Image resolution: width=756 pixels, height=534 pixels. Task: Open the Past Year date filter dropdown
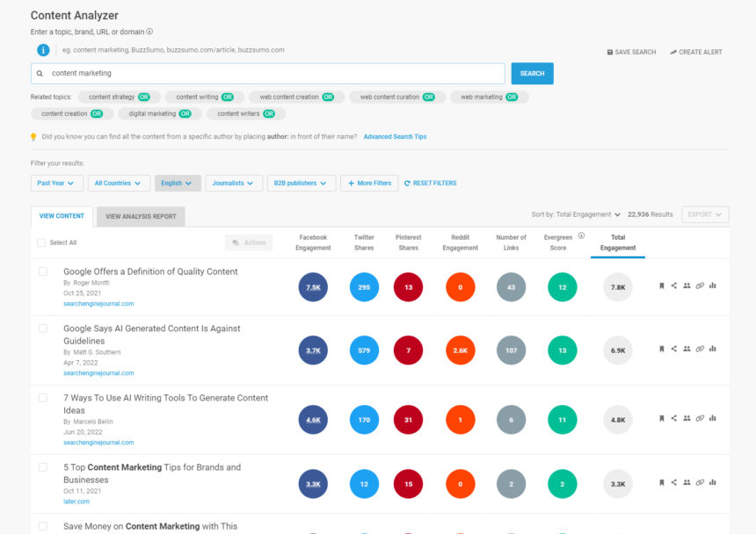click(x=56, y=183)
